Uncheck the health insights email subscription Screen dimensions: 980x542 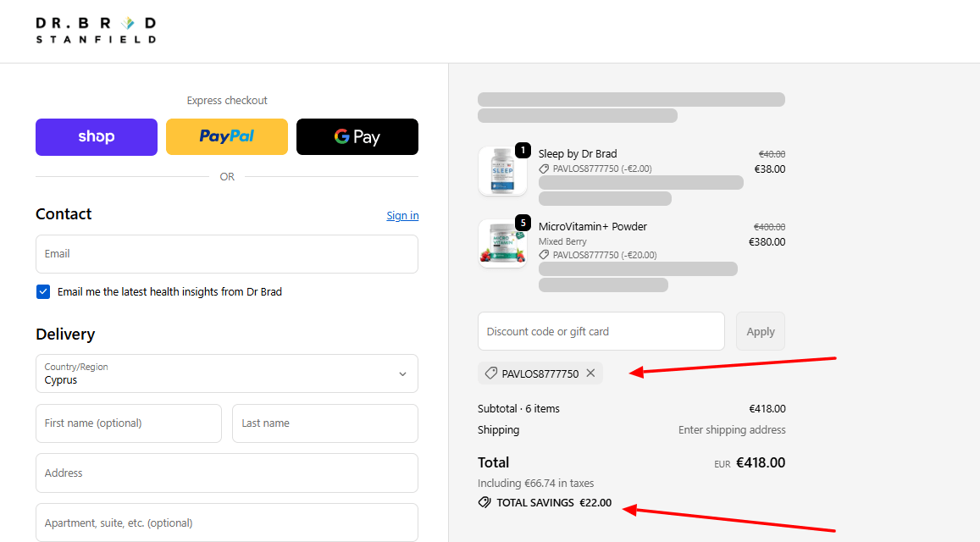(42, 291)
